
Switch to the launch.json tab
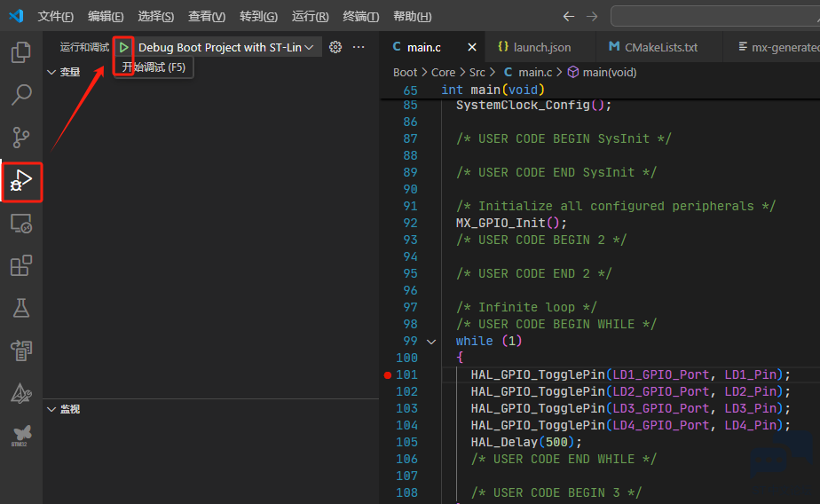(541, 48)
